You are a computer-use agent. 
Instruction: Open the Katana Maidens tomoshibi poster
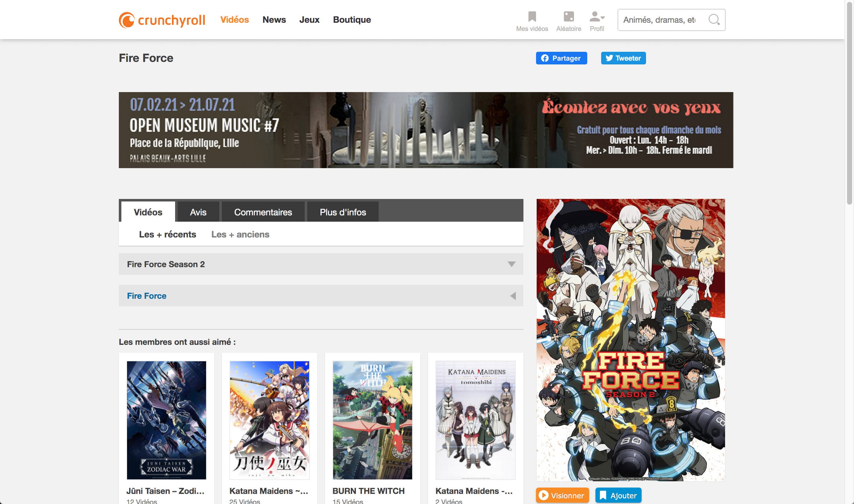click(475, 420)
